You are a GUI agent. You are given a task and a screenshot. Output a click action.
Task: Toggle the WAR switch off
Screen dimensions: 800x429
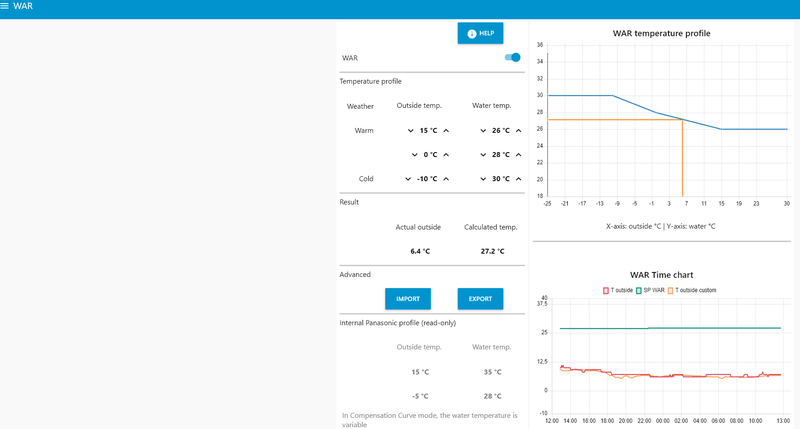point(512,58)
